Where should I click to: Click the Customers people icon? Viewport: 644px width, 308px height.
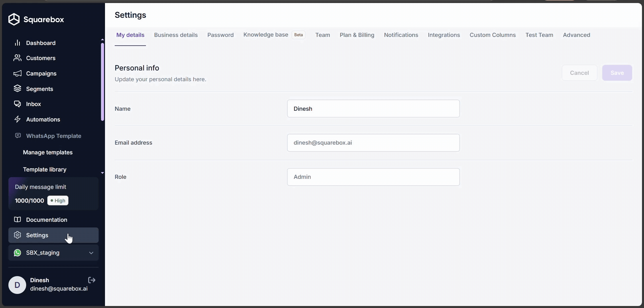pos(17,58)
